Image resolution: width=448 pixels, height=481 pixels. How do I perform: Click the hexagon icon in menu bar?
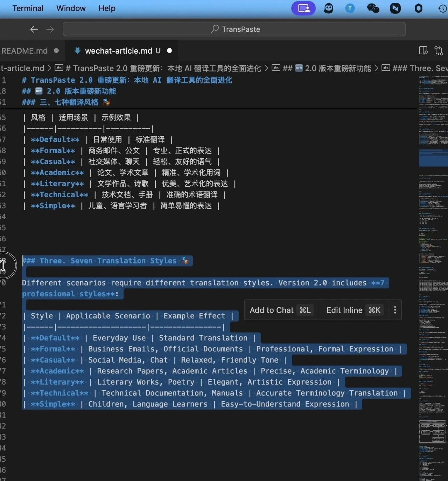[x=419, y=8]
